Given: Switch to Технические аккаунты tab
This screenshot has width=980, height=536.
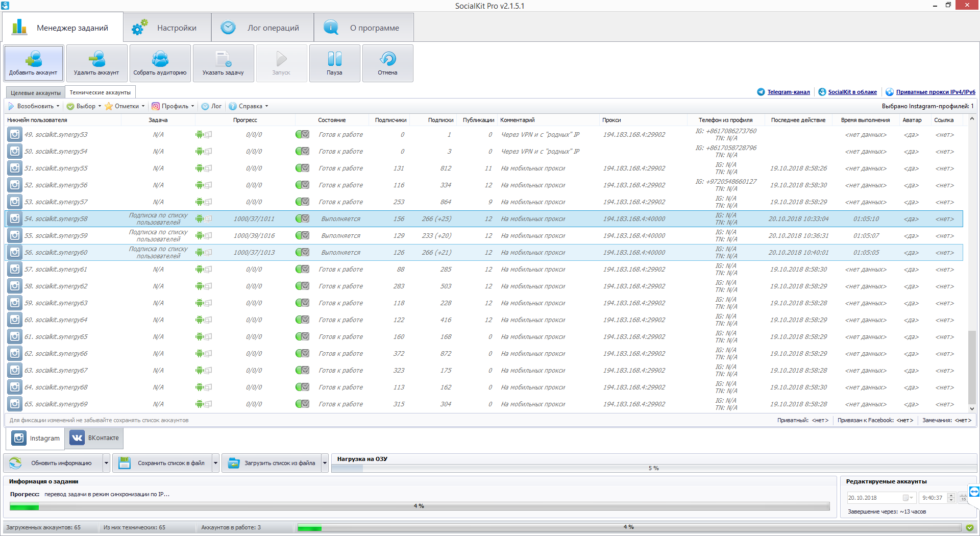Looking at the screenshot, I should [x=100, y=92].
